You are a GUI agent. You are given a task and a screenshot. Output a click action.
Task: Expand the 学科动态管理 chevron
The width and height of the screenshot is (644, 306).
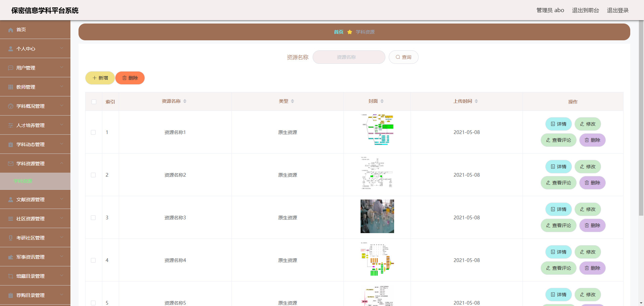click(62, 144)
